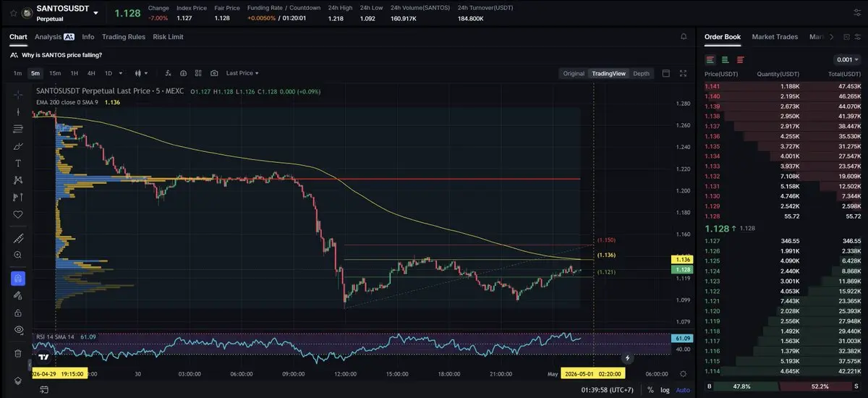Switch to the Depth chart view
The width and height of the screenshot is (868, 398).
pyautogui.click(x=641, y=73)
